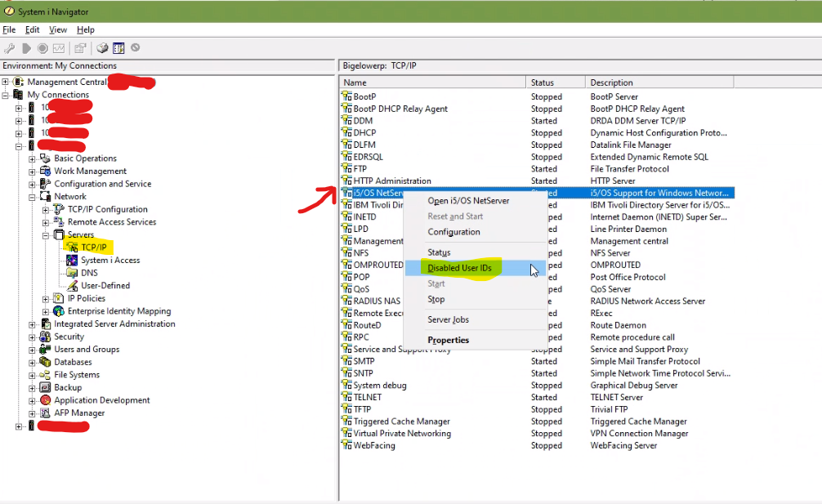Sort list by Status column header
The width and height of the screenshot is (822, 504).
[542, 83]
